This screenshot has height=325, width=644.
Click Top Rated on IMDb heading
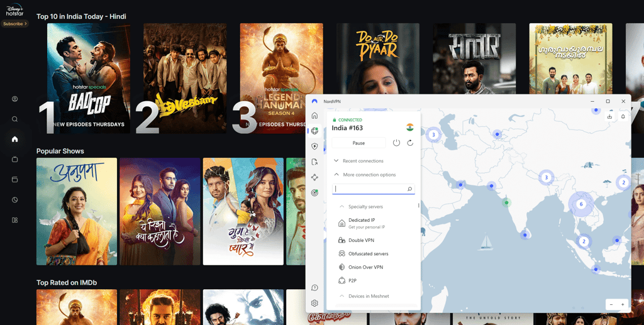tap(67, 282)
